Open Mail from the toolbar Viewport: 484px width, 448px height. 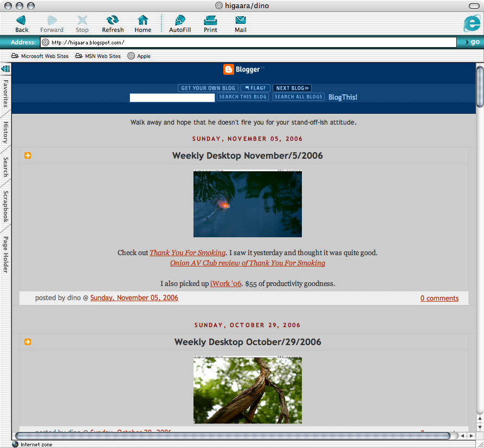click(x=241, y=24)
